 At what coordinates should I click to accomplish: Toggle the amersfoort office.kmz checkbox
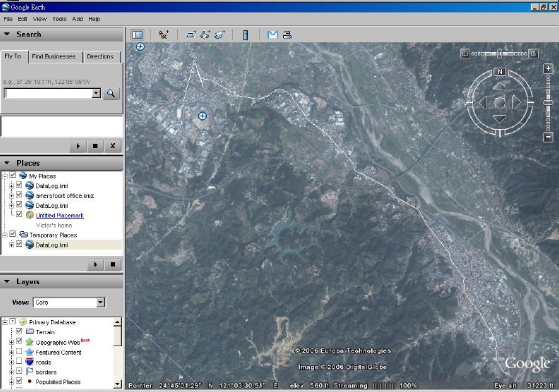[19, 195]
